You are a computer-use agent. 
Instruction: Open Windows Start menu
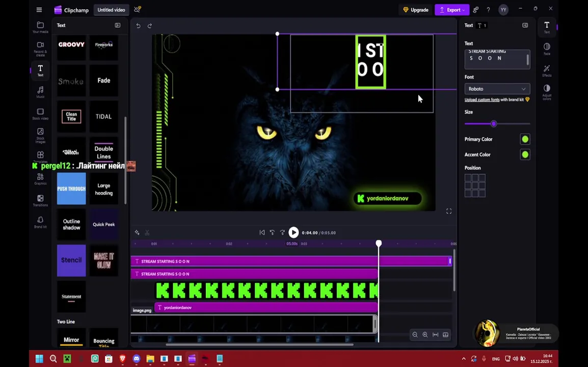39,359
